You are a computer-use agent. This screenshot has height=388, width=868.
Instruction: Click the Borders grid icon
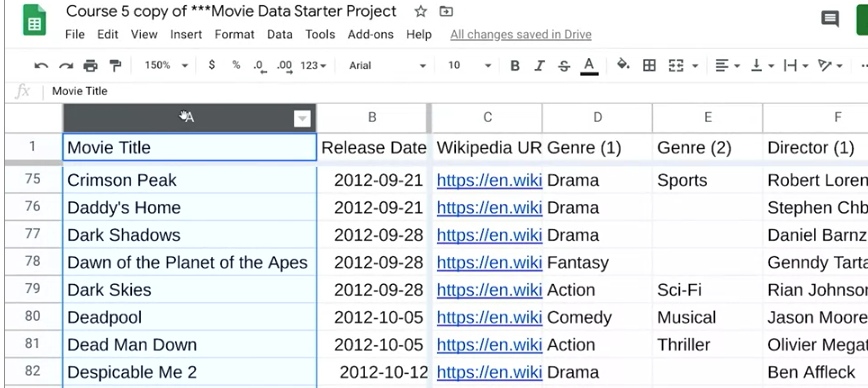pyautogui.click(x=649, y=66)
